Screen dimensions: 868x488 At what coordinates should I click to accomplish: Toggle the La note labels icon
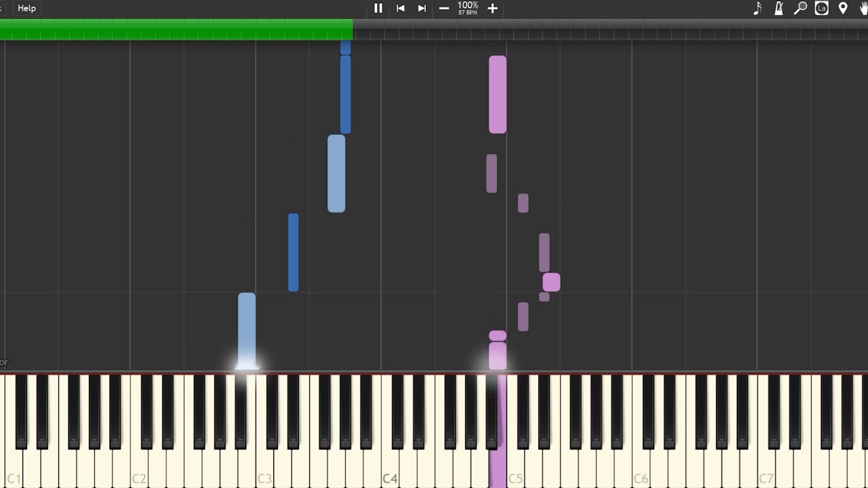click(822, 8)
